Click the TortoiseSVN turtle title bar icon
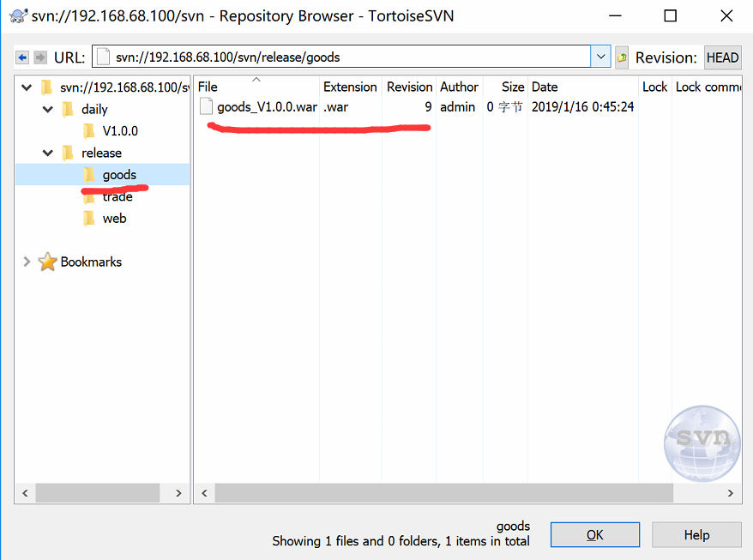 tap(18, 15)
